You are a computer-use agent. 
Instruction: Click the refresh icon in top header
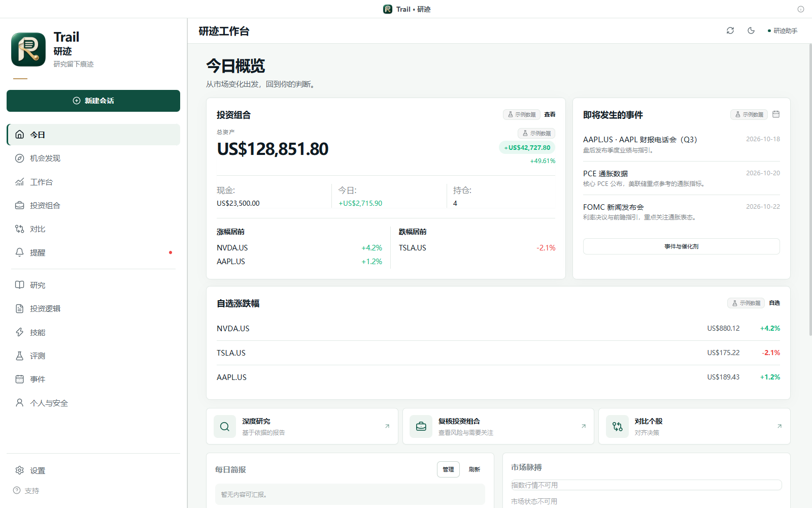pyautogui.click(x=730, y=30)
